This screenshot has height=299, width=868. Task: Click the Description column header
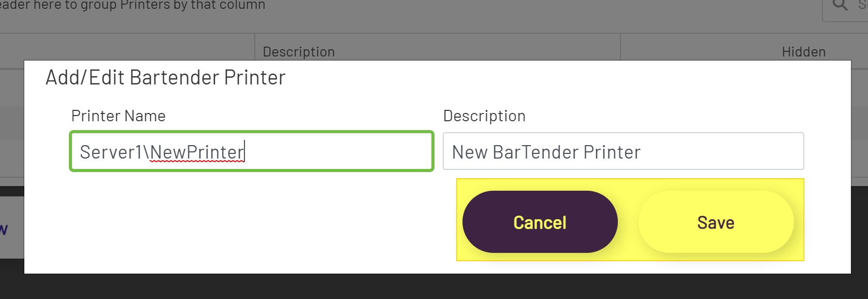coord(299,51)
